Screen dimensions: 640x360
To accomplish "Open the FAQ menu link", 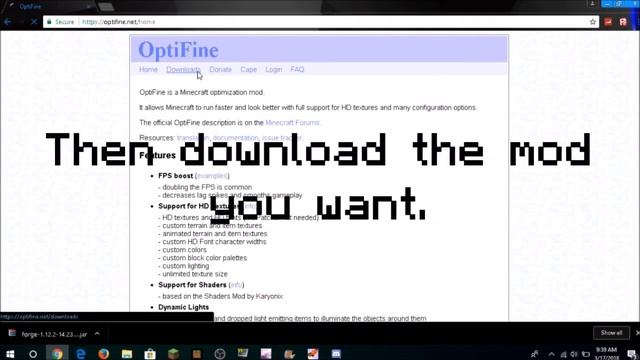I will [x=297, y=69].
